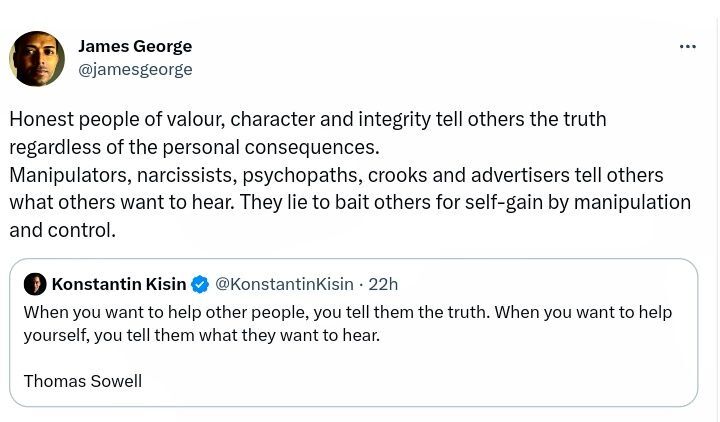
Task: Click the @KonstantinKisin handle
Action: coord(286,284)
